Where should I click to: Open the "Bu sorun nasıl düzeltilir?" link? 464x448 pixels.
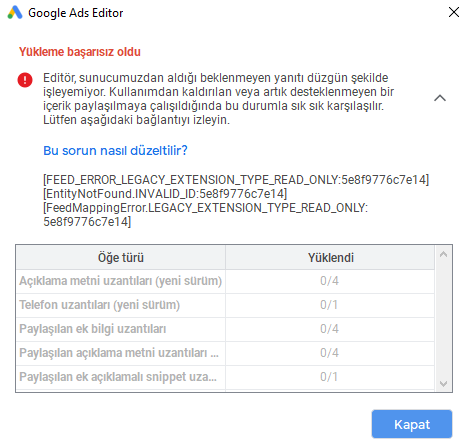point(115,150)
